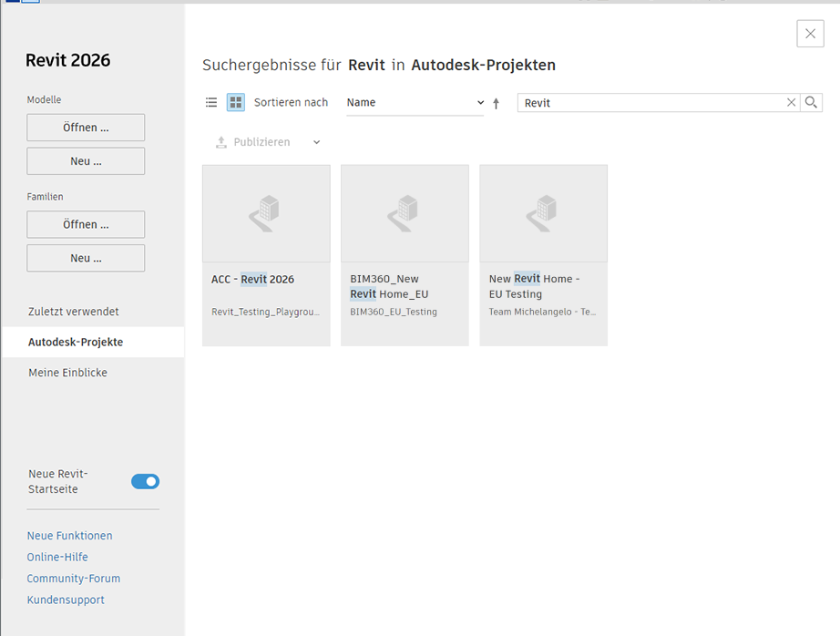
Task: Open ACC - Revit 2026 project thumbnail
Action: [x=266, y=213]
